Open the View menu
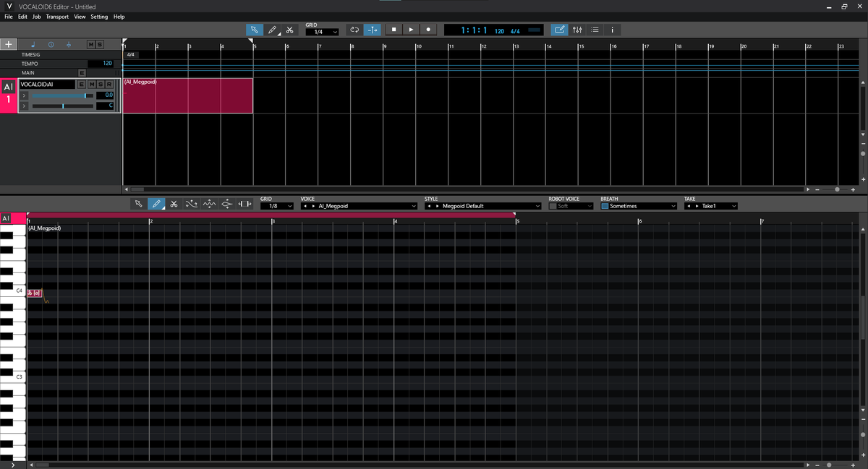 tap(80, 17)
